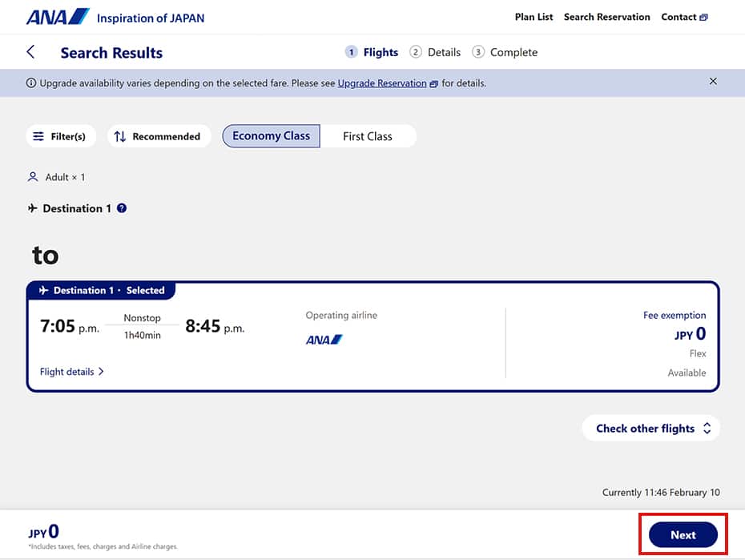This screenshot has width=745, height=560.
Task: Open the Destination 1 help question mark
Action: click(122, 208)
